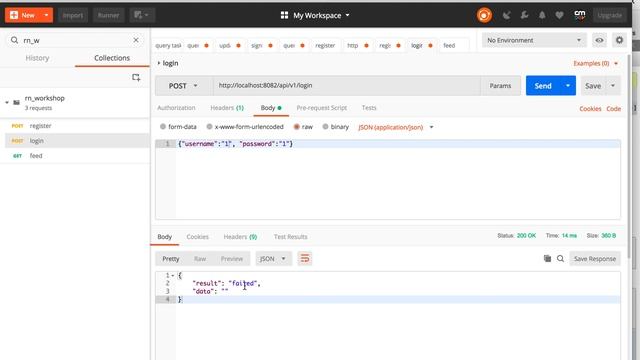This screenshot has width=640, height=360.
Task: Toggle the response line wrap icon
Action: point(305,258)
